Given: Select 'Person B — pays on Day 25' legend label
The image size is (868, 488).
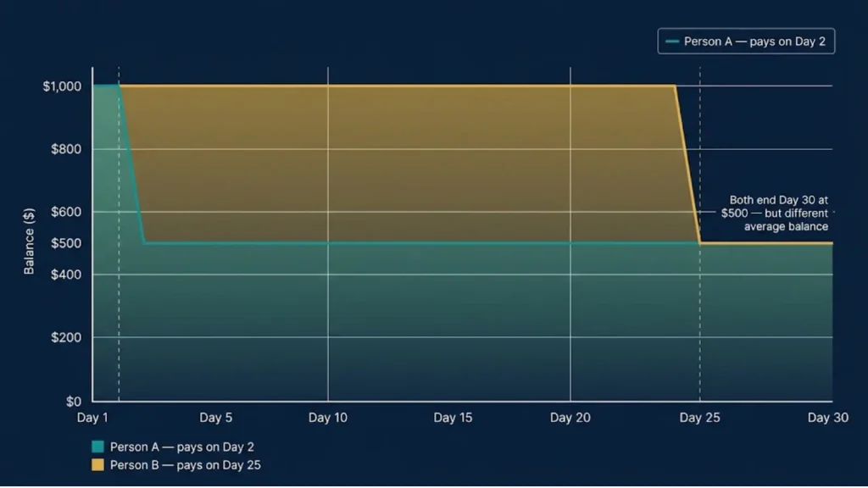Looking at the screenshot, I should pyautogui.click(x=185, y=465).
